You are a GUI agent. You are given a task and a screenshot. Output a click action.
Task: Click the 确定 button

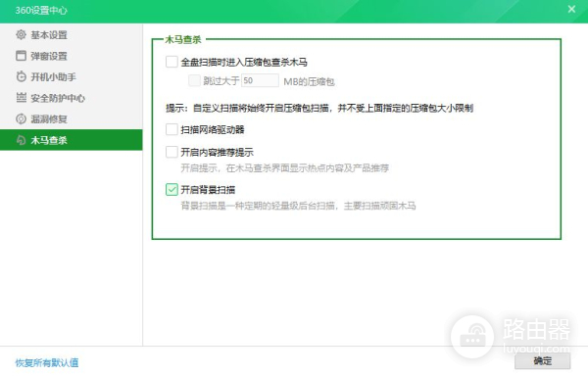542,361
